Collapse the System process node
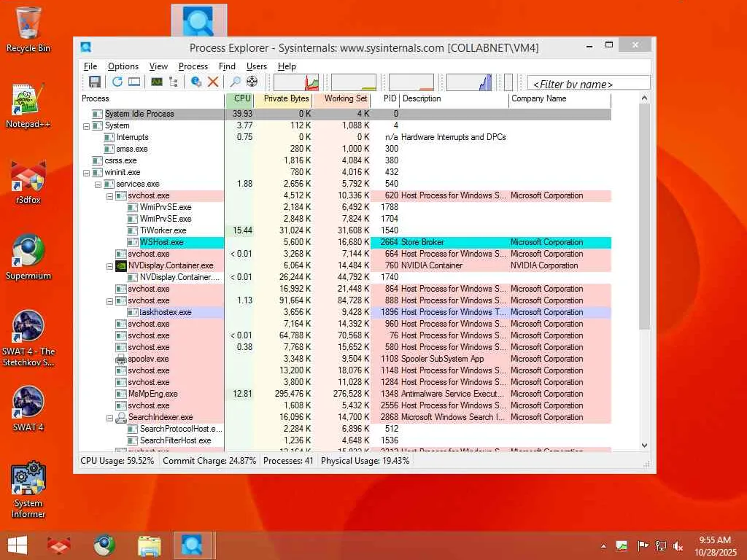Image resolution: width=747 pixels, height=560 pixels. click(x=86, y=126)
